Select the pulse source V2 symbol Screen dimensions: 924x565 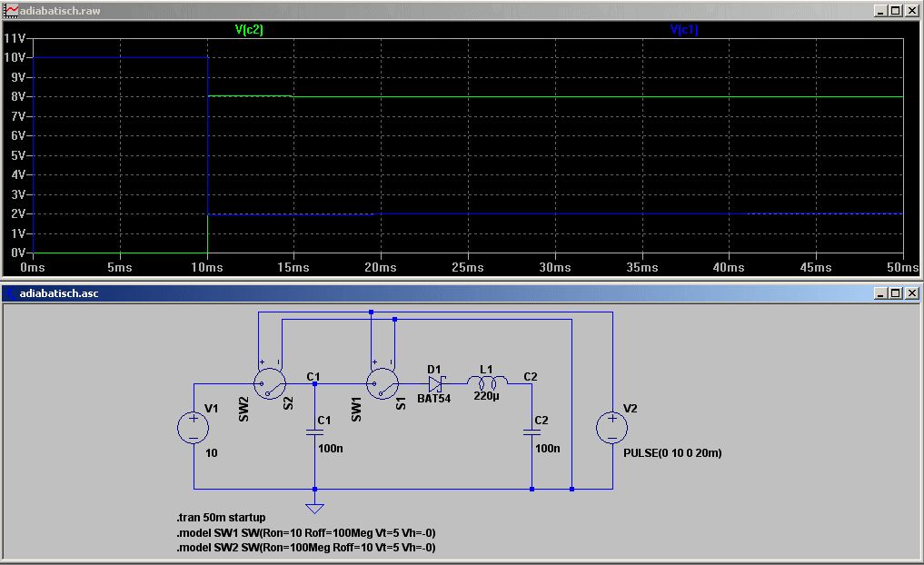(x=612, y=427)
